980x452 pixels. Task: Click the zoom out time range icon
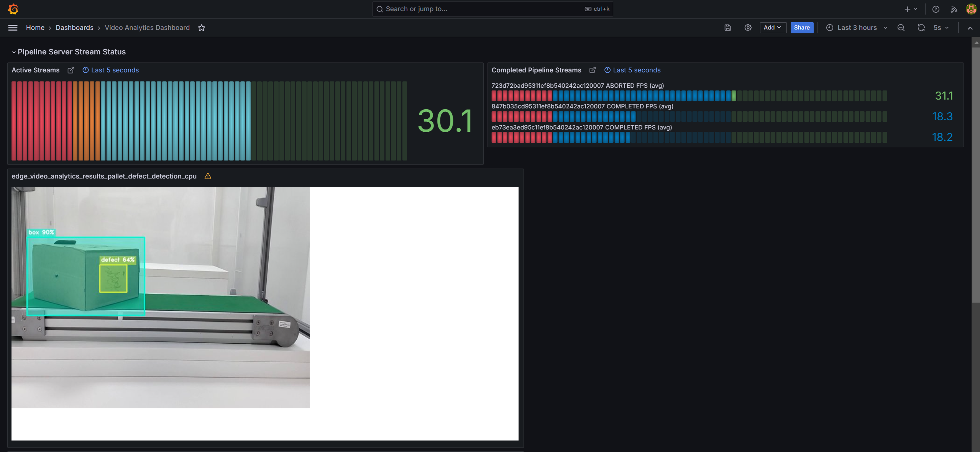click(901, 28)
